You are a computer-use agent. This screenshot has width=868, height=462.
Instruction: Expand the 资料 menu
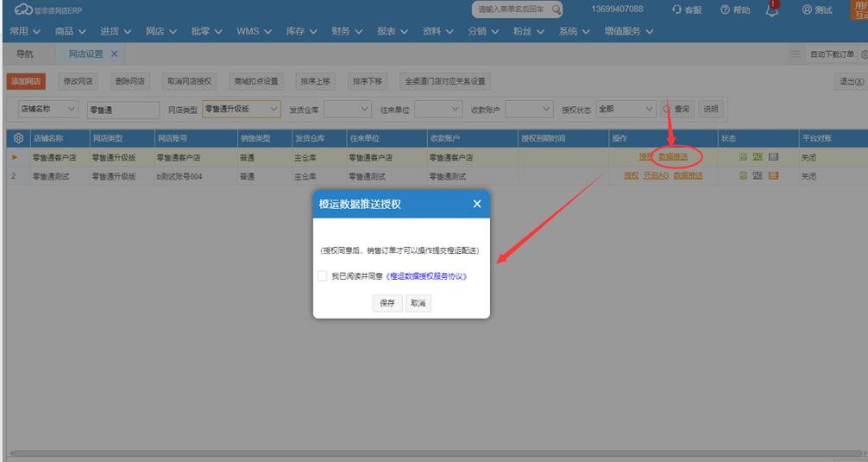437,31
